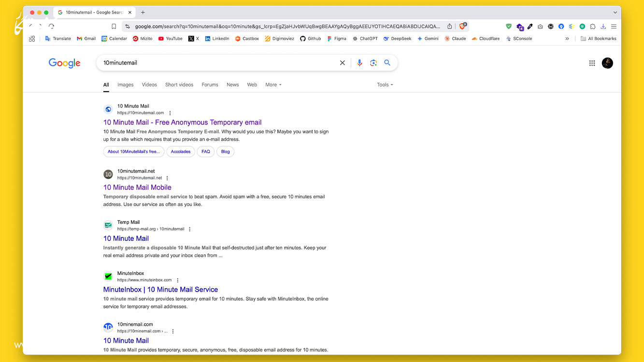The width and height of the screenshot is (644, 362).
Task: Open "MinuteInbox | 10 Minute Mail Service" result
Action: [x=160, y=290]
